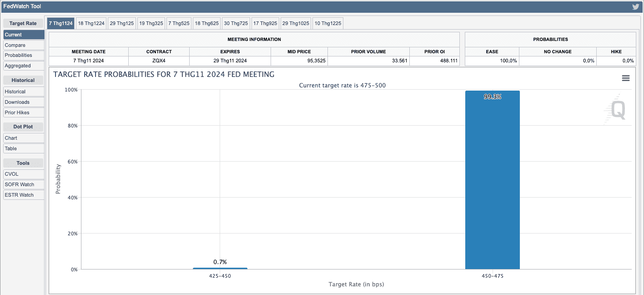The width and height of the screenshot is (644, 295).
Task: Open the 19 Thg325 meeting tab
Action: 151,23
